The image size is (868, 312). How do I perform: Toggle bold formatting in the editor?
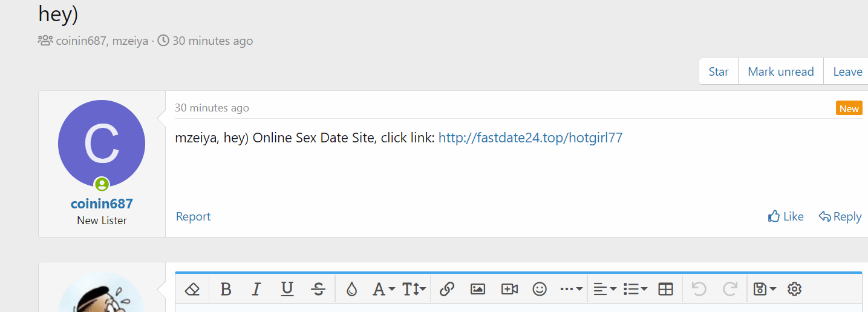226,290
